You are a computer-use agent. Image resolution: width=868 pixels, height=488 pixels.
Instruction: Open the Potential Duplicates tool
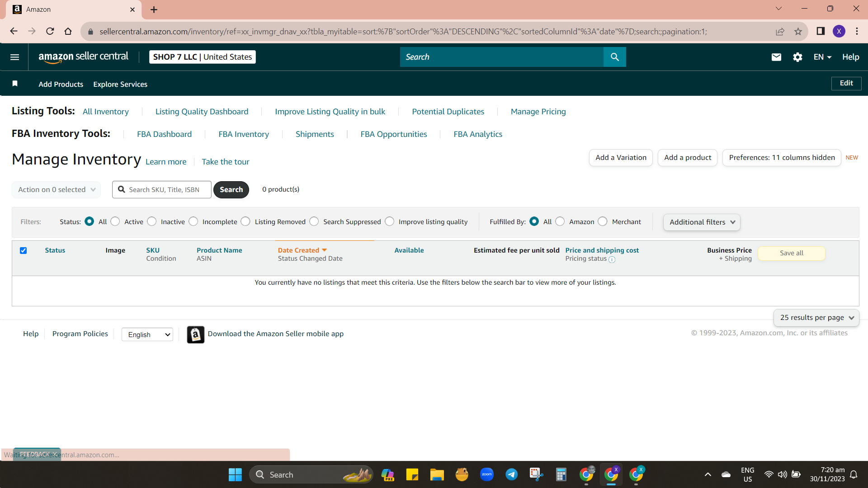click(x=448, y=112)
